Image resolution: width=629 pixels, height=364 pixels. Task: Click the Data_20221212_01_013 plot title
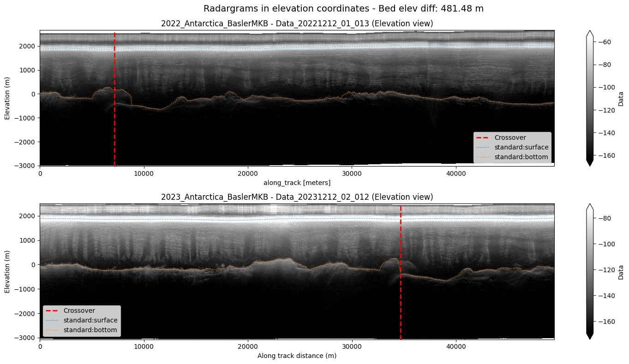pyautogui.click(x=297, y=24)
